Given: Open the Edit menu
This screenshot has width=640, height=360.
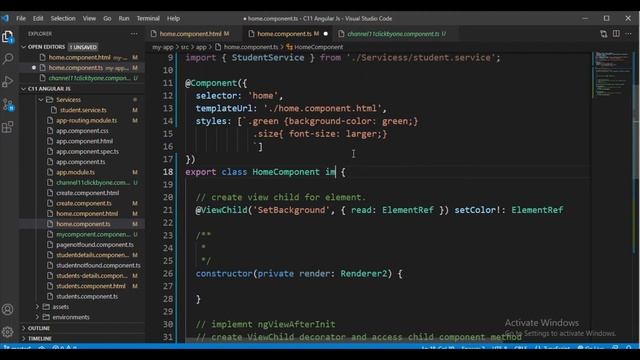Looking at the screenshot, I should (x=38, y=18).
